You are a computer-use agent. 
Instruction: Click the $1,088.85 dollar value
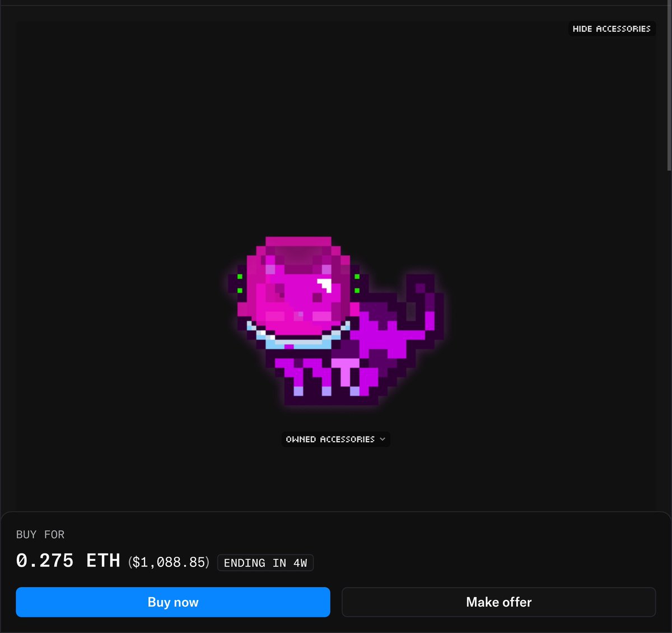coord(169,562)
